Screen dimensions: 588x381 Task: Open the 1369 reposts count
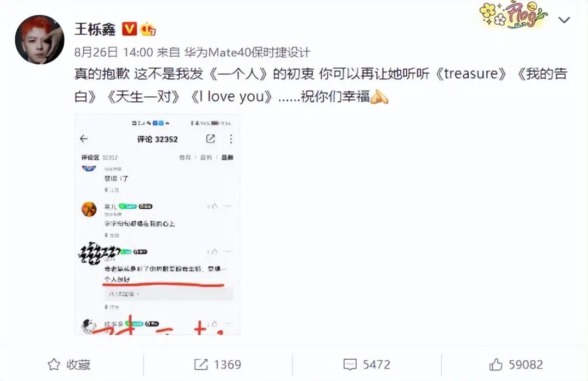pyautogui.click(x=227, y=365)
